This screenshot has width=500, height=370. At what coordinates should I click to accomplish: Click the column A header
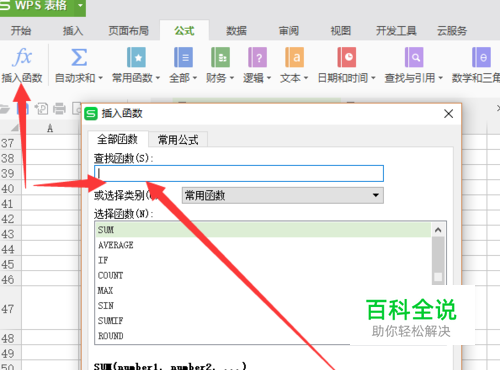(x=50, y=128)
